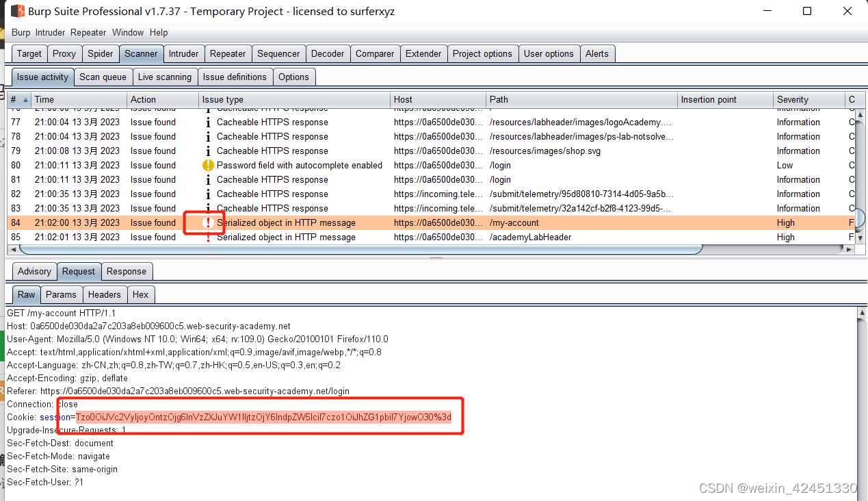The image size is (868, 501).
Task: Show the Response tab
Action: (x=127, y=271)
